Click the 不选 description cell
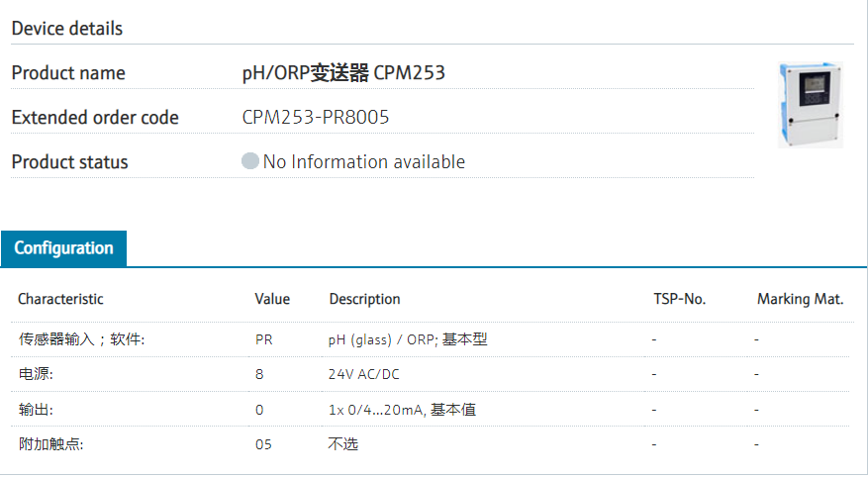 pyautogui.click(x=342, y=444)
